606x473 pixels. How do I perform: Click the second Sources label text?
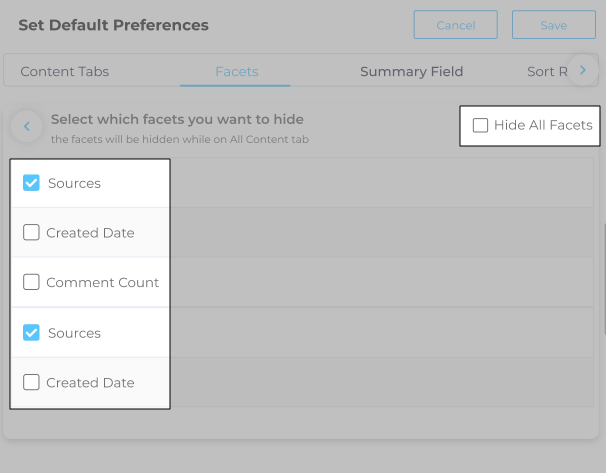point(74,333)
